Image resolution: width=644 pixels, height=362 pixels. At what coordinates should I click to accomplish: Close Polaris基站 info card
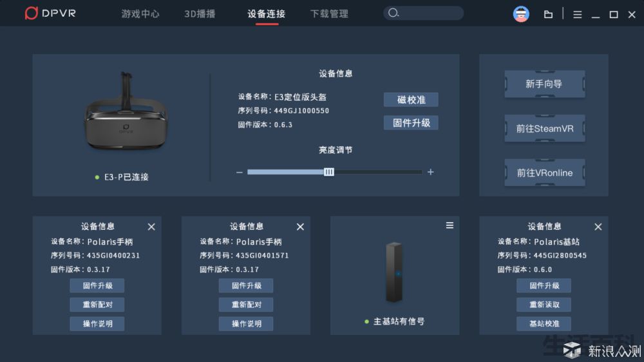point(598,227)
